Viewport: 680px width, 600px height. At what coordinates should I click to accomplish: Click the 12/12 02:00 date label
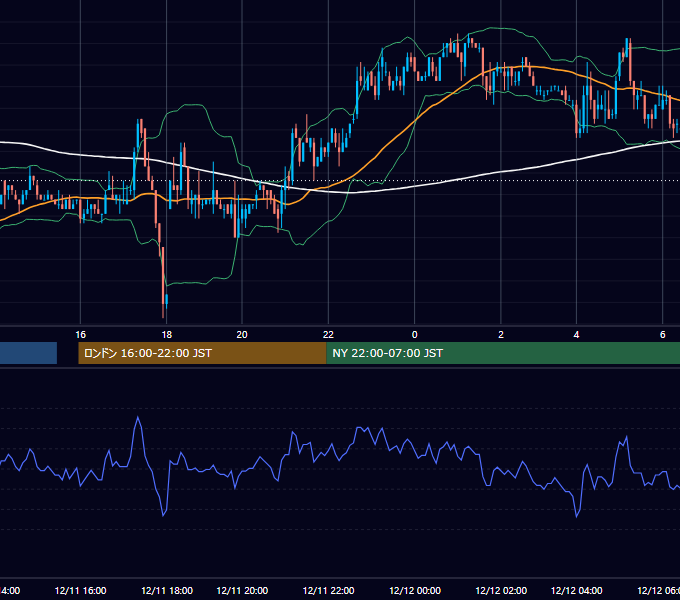pyautogui.click(x=501, y=590)
